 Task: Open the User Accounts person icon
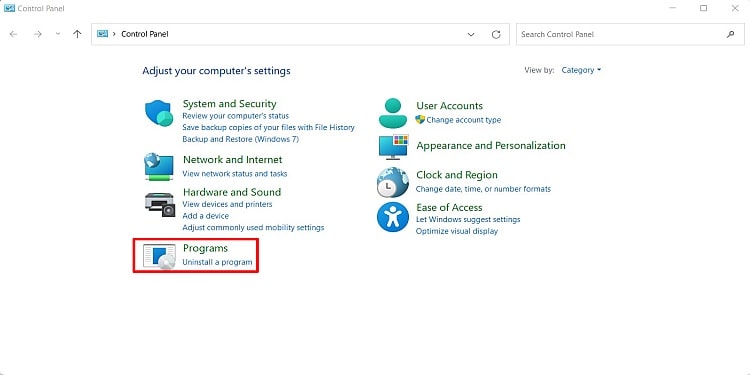[393, 113]
